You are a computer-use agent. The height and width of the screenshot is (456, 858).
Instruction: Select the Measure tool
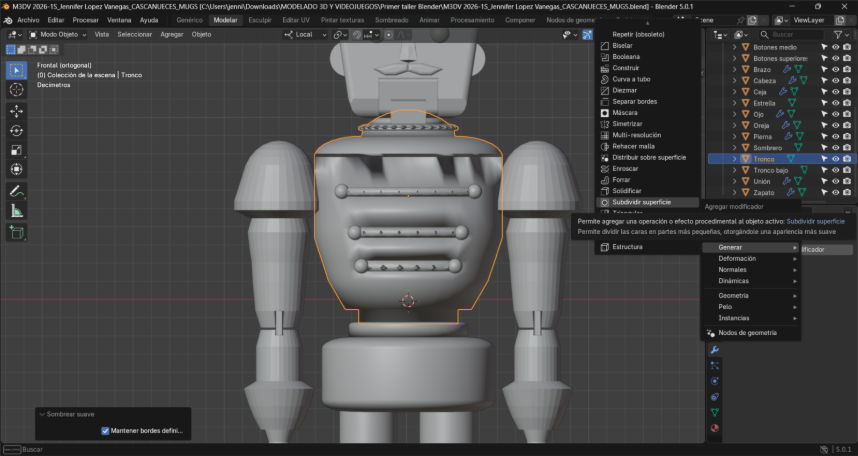[x=16, y=210]
